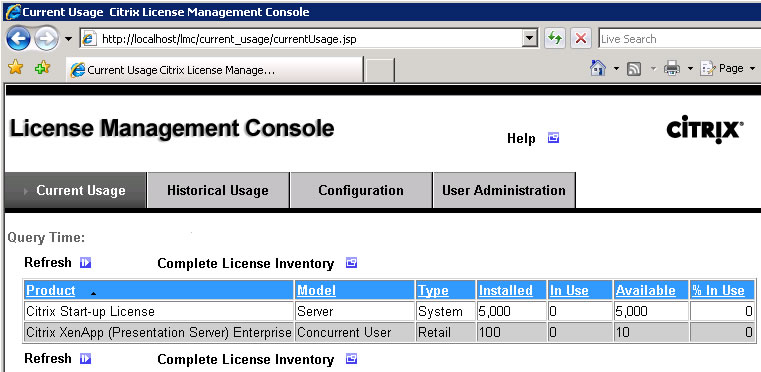Click the System type cell
Viewport: 761px width, 372px height.
coord(446,311)
